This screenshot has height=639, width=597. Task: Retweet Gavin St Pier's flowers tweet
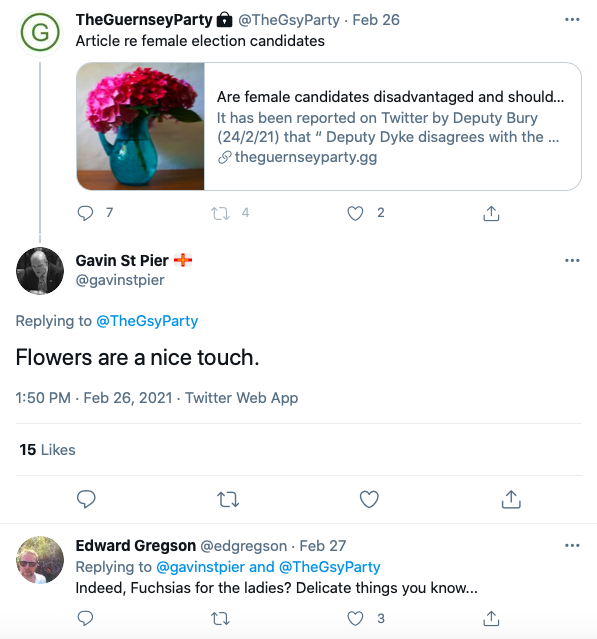pyautogui.click(x=228, y=499)
